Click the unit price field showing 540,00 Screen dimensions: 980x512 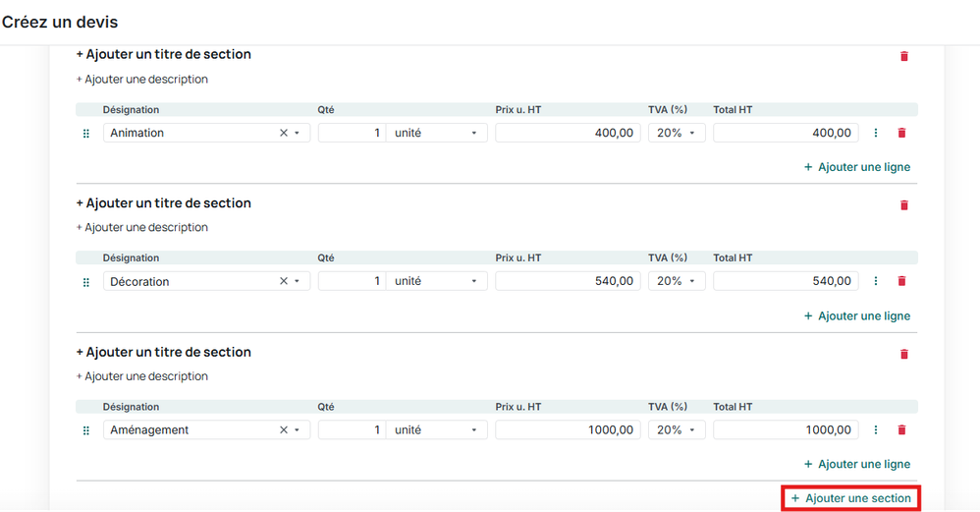pos(568,281)
